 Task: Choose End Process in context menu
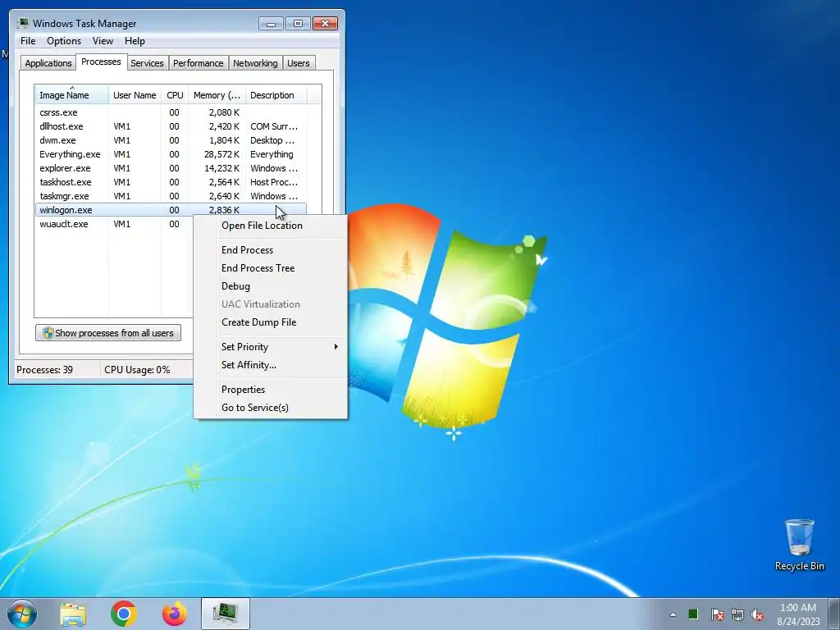click(270, 250)
